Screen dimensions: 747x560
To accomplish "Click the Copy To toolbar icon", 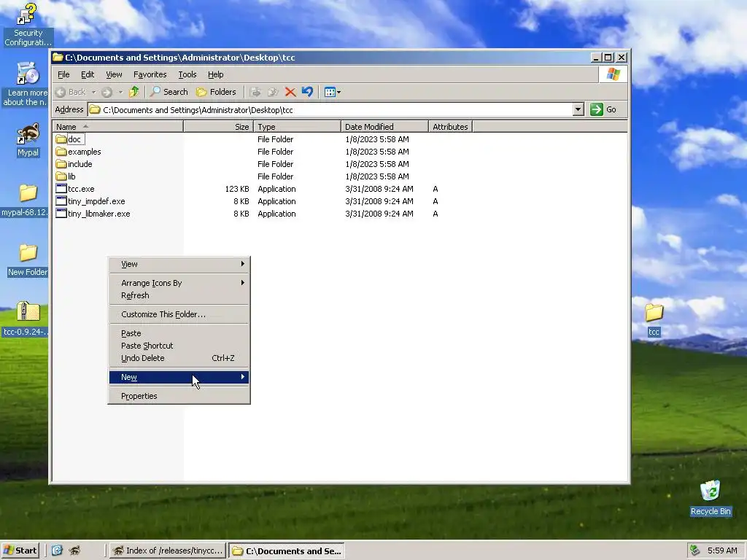I will (x=273, y=92).
